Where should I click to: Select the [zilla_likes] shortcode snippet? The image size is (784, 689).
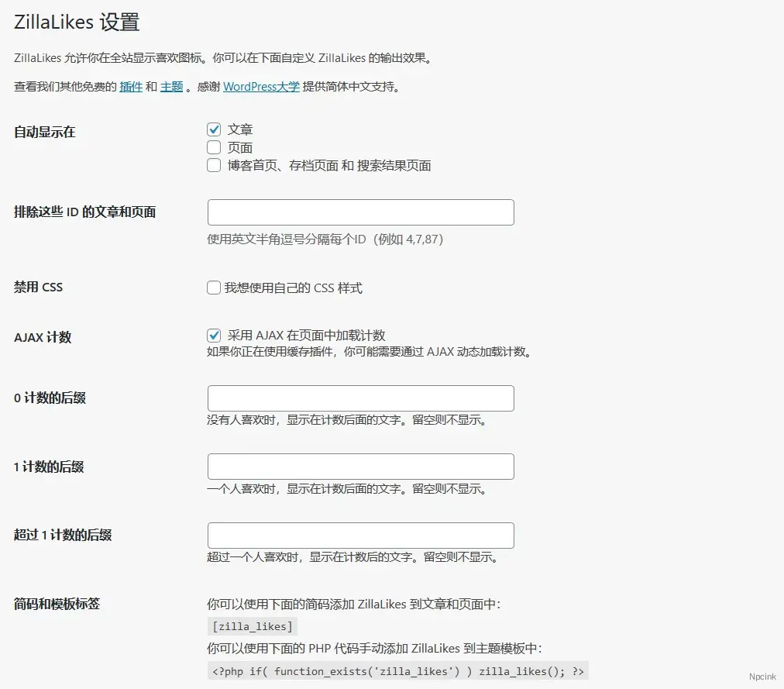tap(252, 625)
